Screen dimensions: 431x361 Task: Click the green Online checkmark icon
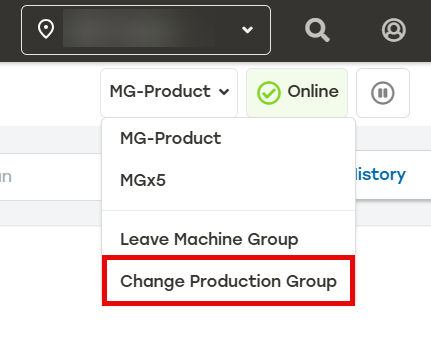click(x=269, y=93)
